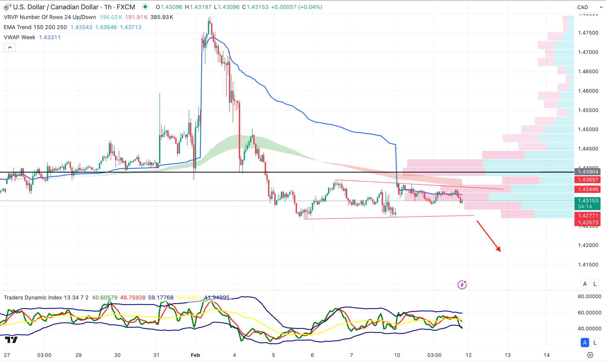This screenshot has width=606, height=364.
Task: Click the 1.43697 red price label
Action: point(587,180)
